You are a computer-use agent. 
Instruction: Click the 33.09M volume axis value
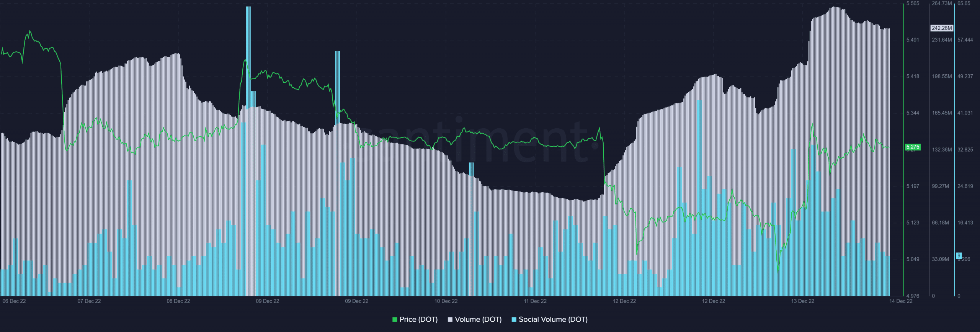tap(941, 260)
